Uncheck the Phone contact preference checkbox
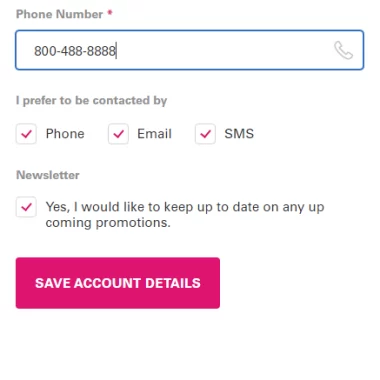 (26, 134)
